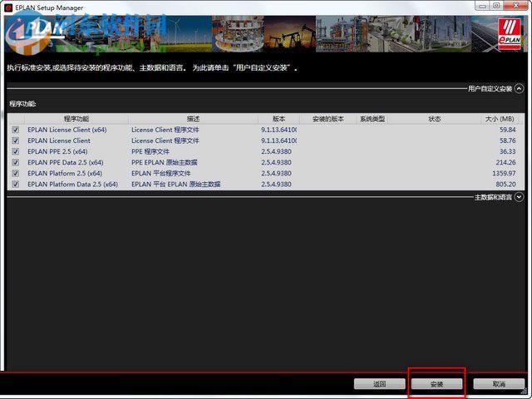Click the 返回 button
The image size is (532, 399).
[x=379, y=384]
